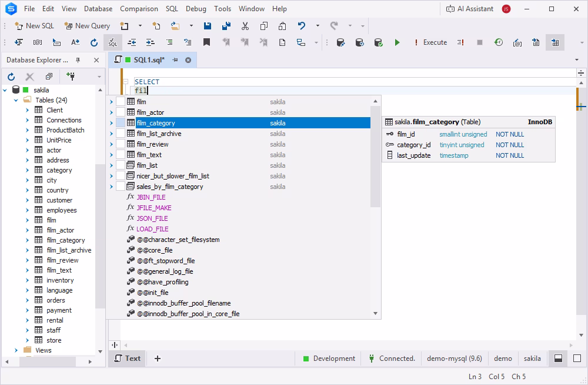588x385 pixels.
Task: Click the Save icon in toolbar
Action: [x=208, y=25]
